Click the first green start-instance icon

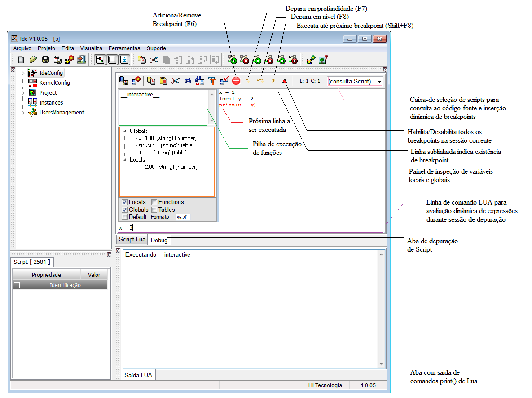(x=233, y=60)
